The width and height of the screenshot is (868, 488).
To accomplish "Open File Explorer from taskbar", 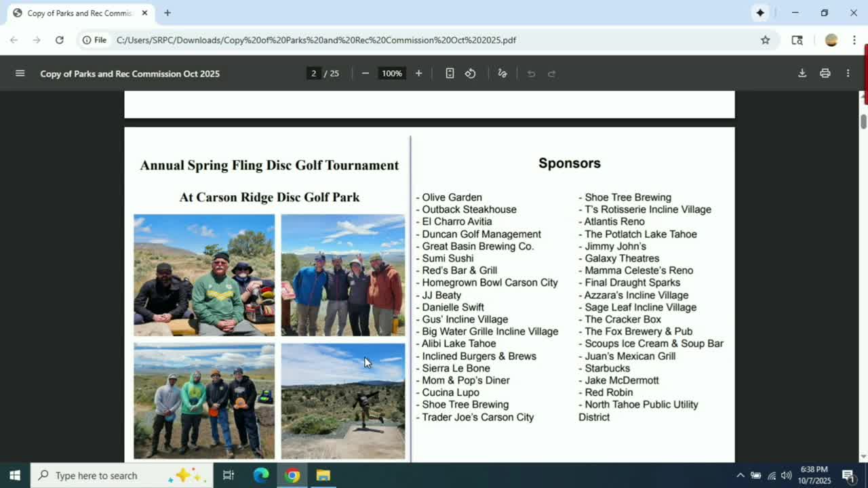I will coord(323,475).
